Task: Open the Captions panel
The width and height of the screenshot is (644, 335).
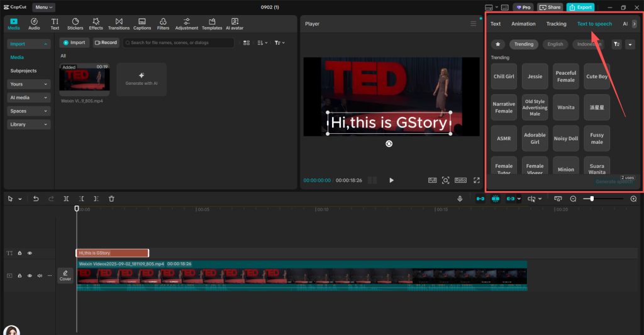Action: pos(142,24)
